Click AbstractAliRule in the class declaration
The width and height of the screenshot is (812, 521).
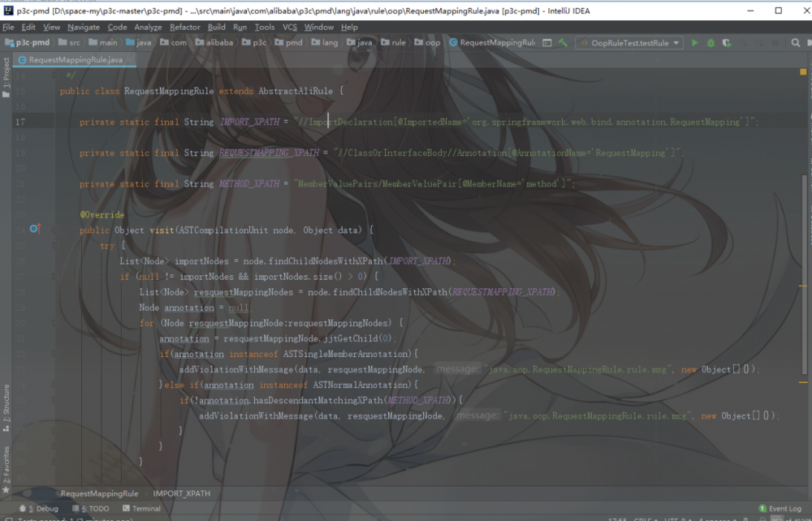(x=296, y=91)
